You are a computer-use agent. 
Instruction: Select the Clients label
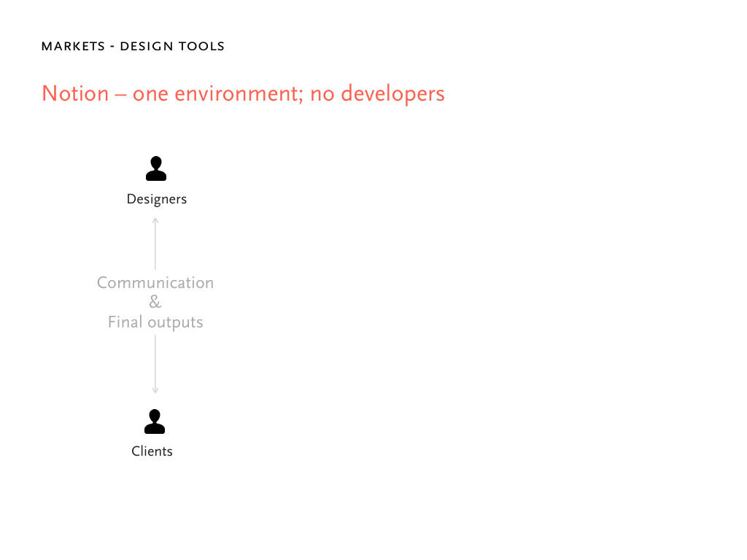[x=152, y=451]
